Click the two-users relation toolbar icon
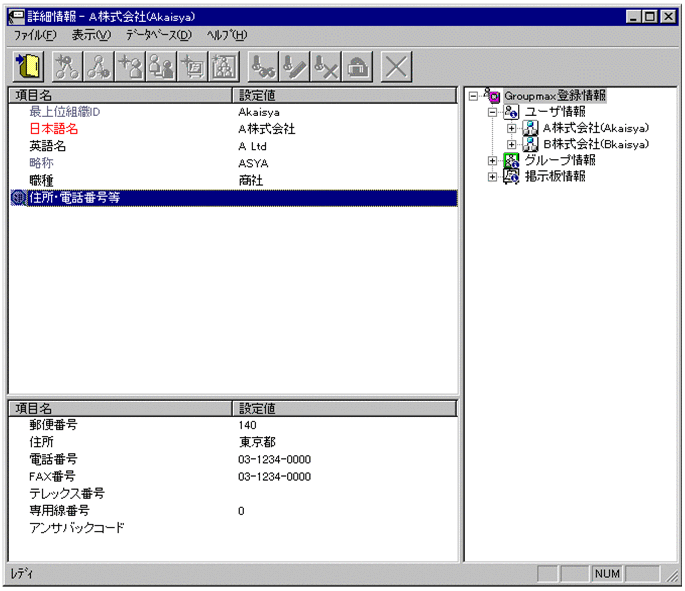 (x=162, y=67)
